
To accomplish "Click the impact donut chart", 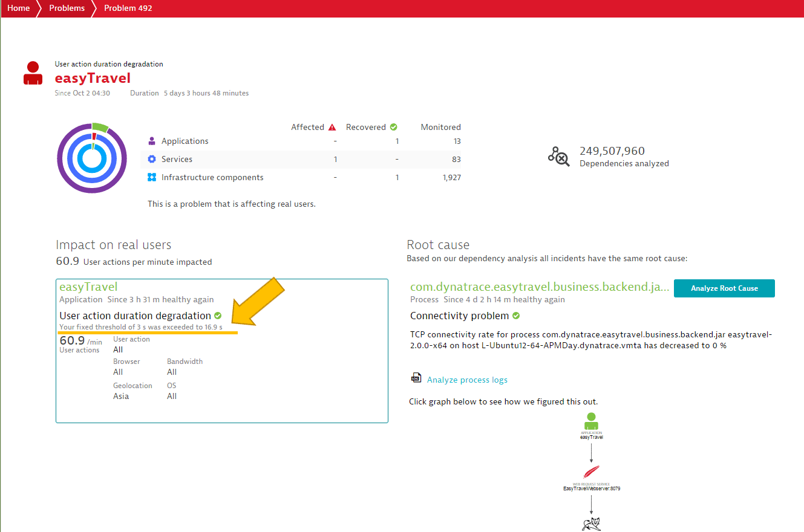I will pyautogui.click(x=92, y=158).
